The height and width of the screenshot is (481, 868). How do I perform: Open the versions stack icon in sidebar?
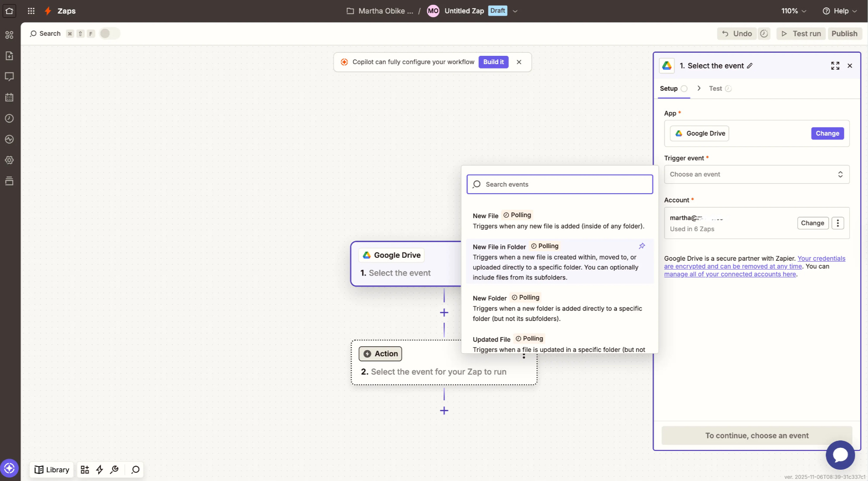click(x=9, y=181)
